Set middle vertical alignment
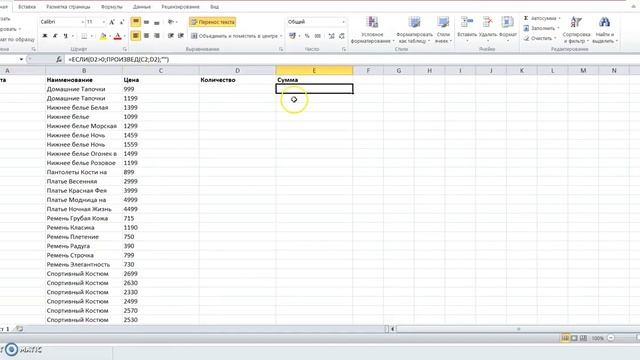Viewport: 640px width, 360px height. (x=146, y=22)
